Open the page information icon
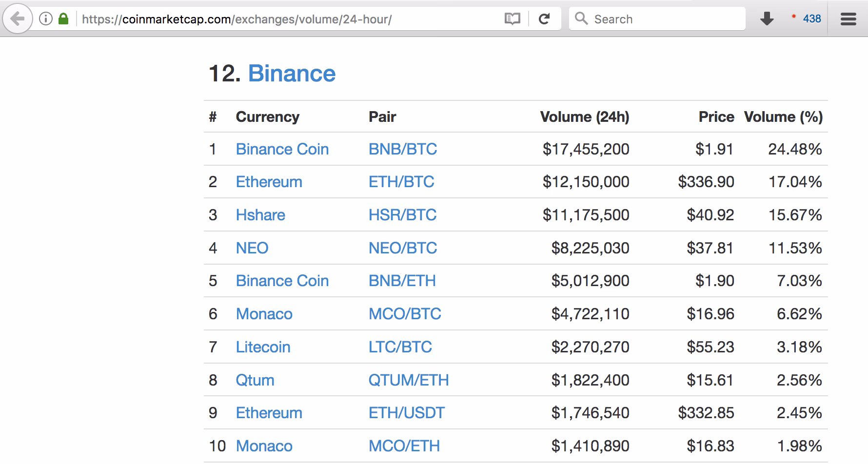 coord(44,19)
